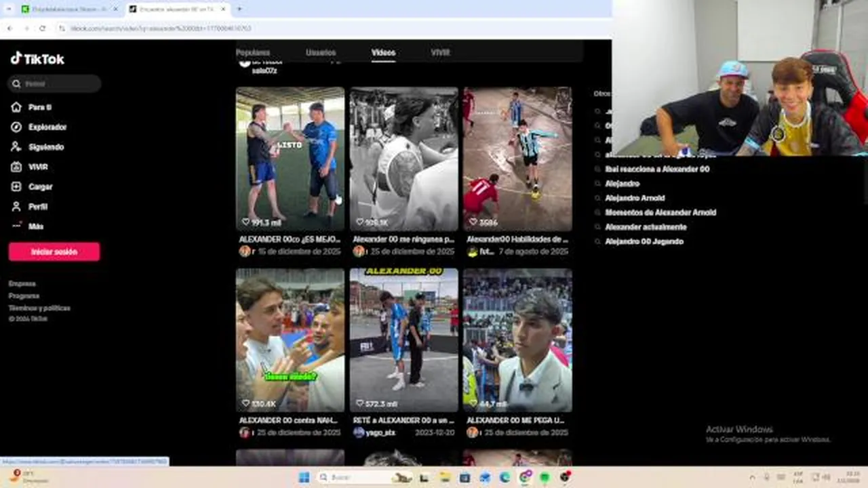Click the like heart on the 191.3 mil video
This screenshot has height=488, width=868.
coord(246,222)
